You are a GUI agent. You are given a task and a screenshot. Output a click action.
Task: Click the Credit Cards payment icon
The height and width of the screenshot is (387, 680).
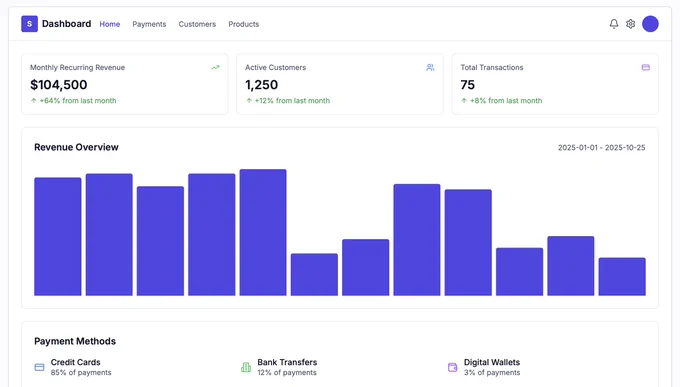click(39, 367)
